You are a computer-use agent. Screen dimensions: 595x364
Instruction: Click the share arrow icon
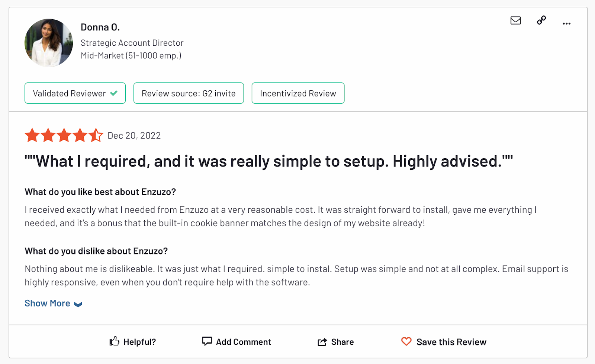322,342
